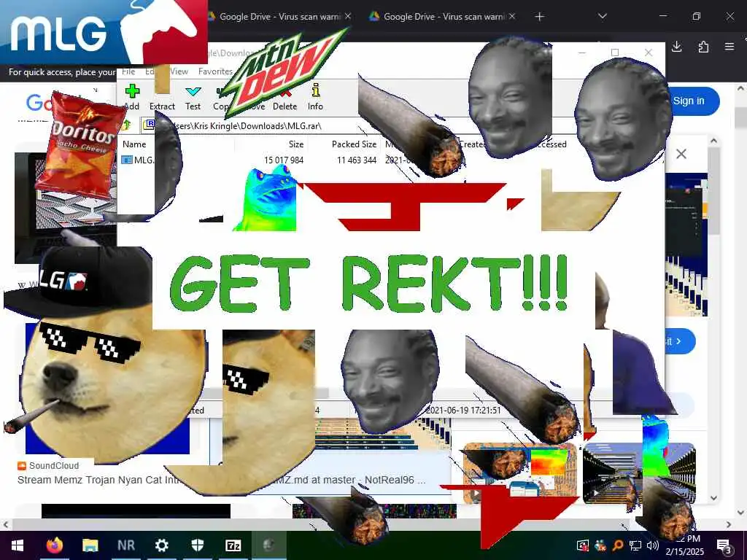
Task: Maximize the 7-Zip window
Action: [x=614, y=52]
